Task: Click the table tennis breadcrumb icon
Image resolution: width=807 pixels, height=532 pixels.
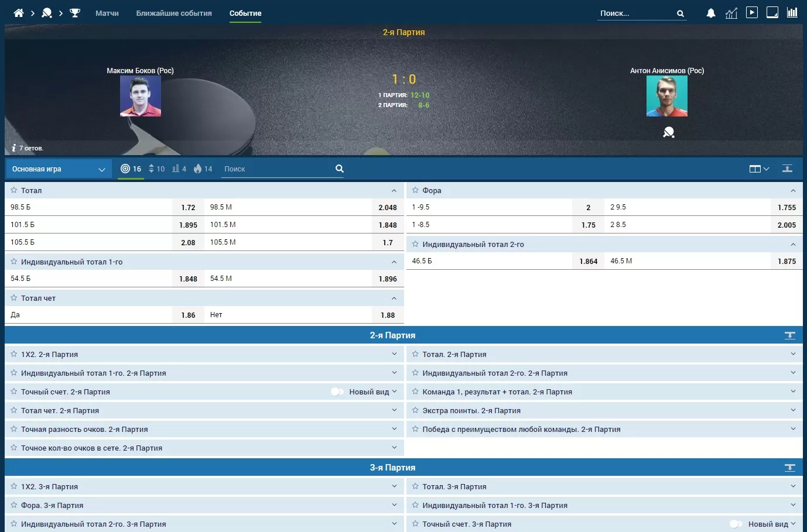Action: click(x=47, y=13)
